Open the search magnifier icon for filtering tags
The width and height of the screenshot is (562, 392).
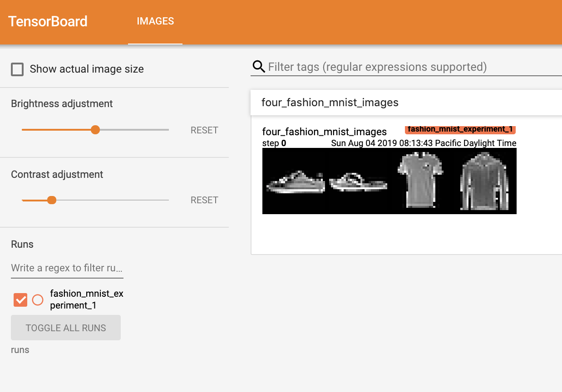coord(258,67)
